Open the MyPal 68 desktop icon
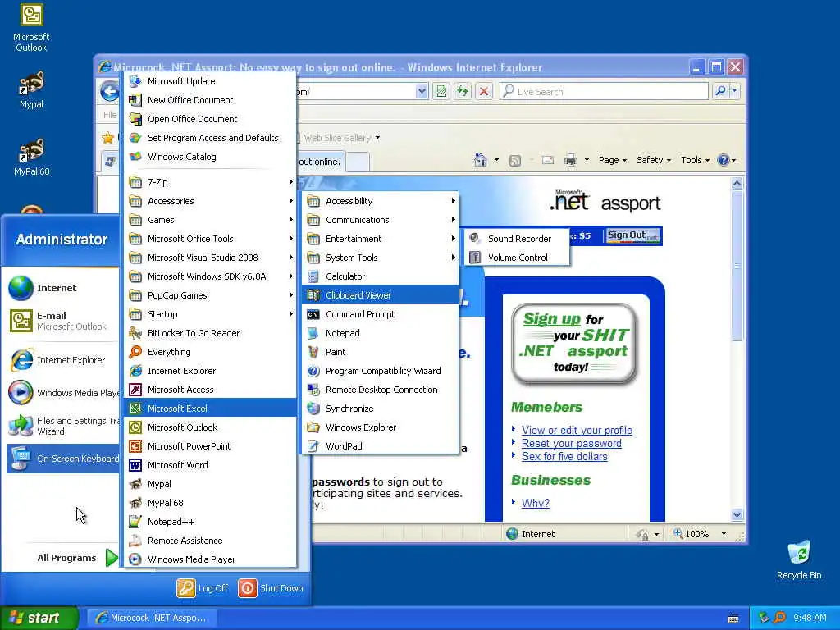This screenshot has width=840, height=630. pos(31,157)
